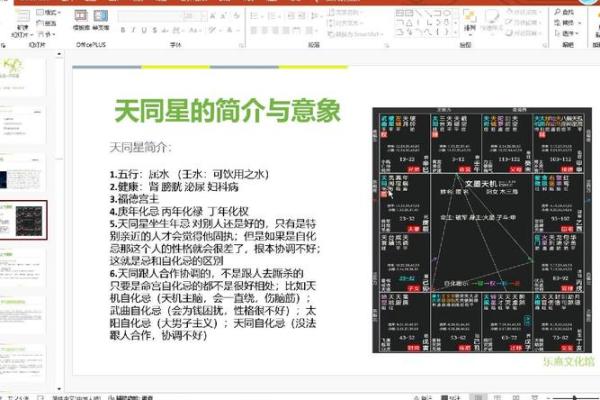Open the Section dropdown
Screen dimensions: 600x400
tap(46, 34)
